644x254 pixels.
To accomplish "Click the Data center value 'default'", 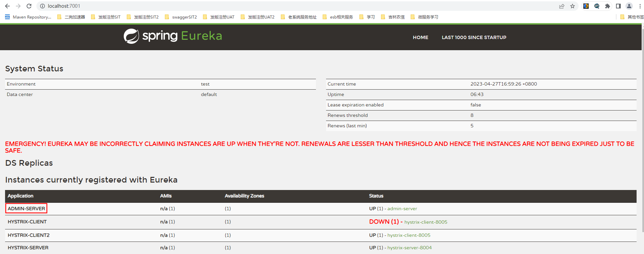I will click(209, 94).
